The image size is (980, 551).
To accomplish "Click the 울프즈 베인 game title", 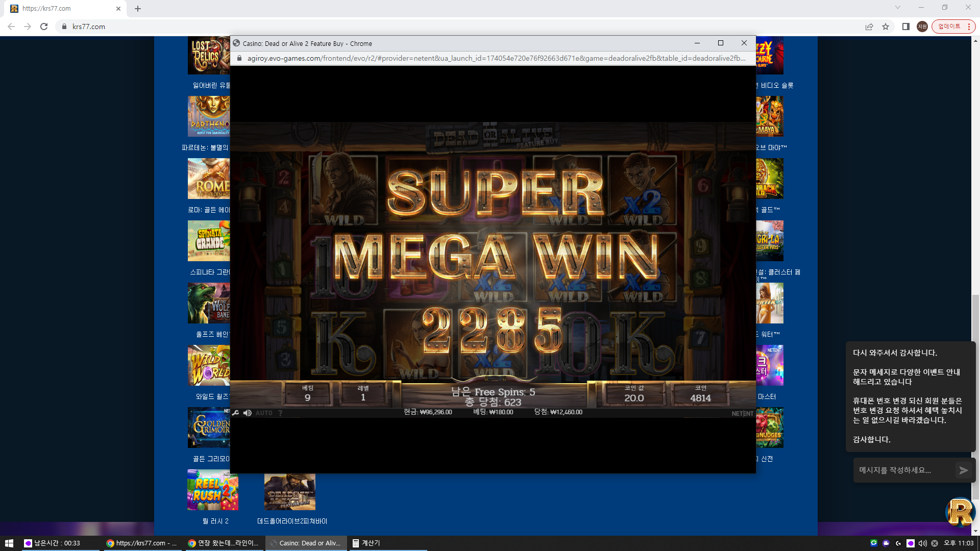I will [x=213, y=334].
